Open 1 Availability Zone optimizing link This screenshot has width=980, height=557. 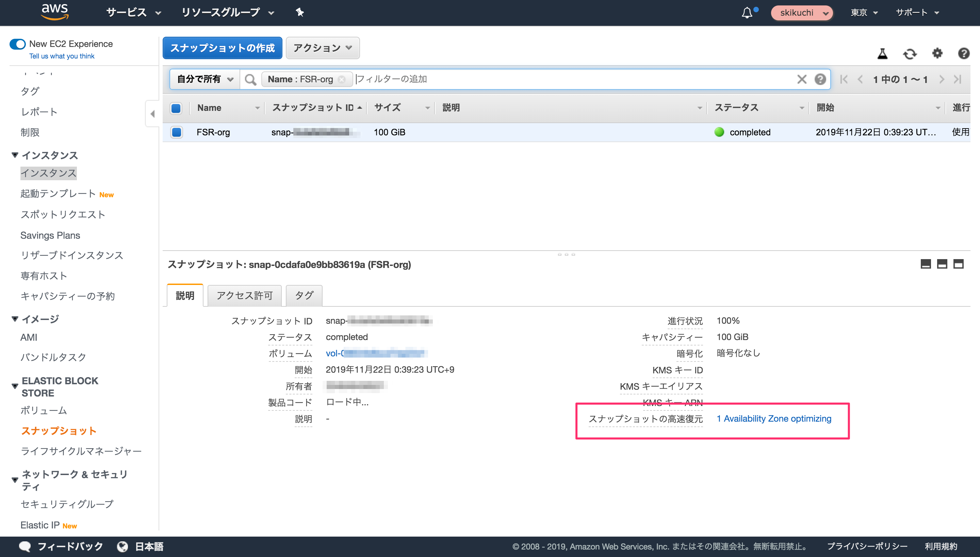[774, 419]
